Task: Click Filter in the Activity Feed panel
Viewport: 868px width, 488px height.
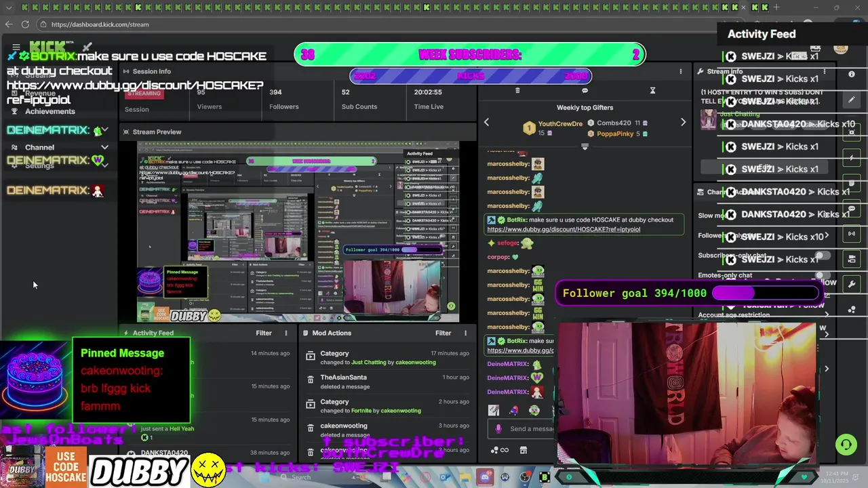Action: point(264,333)
